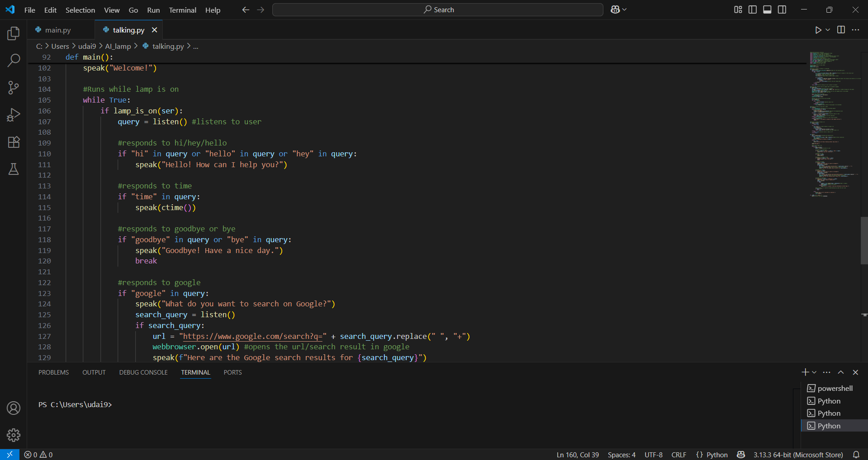The height and width of the screenshot is (460, 868).
Task: Open the Accounts menu icon
Action: pyautogui.click(x=14, y=408)
